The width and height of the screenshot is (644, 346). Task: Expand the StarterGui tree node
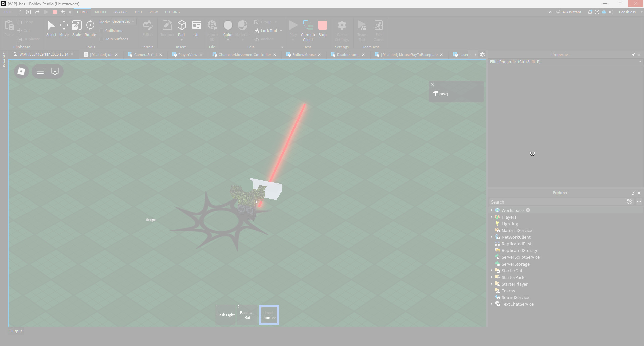click(492, 271)
